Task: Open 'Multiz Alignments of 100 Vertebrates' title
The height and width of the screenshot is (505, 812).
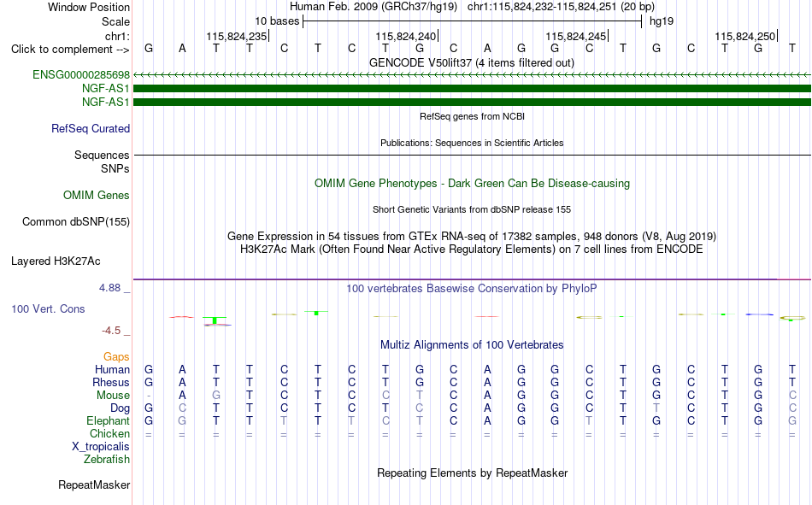Action: [472, 345]
